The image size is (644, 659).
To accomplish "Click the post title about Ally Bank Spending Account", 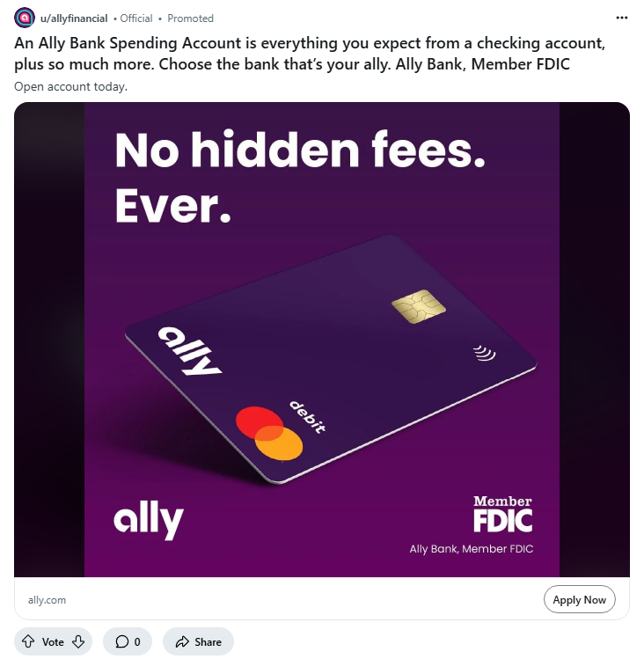I will (x=310, y=54).
